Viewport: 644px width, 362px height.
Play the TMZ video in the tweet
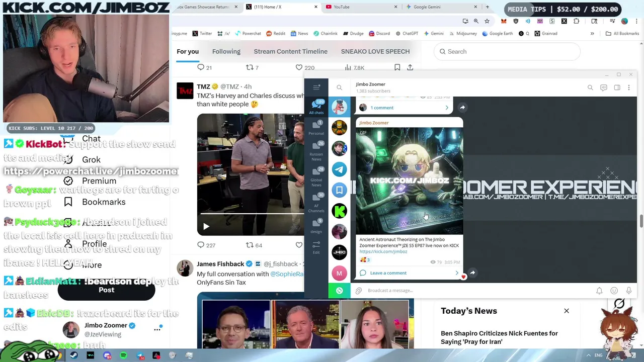point(206,227)
